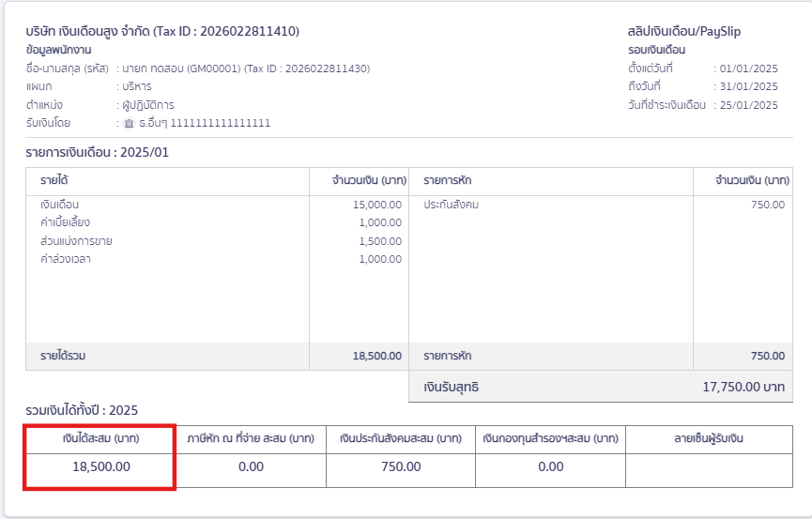Select the ส่วนแบ่งการขาย 1,500.00 amount
The height and width of the screenshot is (519, 812).
coord(380,241)
